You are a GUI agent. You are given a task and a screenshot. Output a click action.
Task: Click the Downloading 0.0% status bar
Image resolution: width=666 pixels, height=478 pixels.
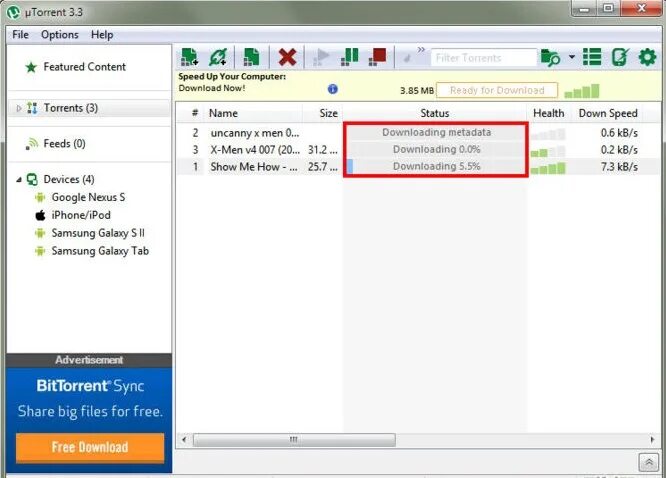436,150
